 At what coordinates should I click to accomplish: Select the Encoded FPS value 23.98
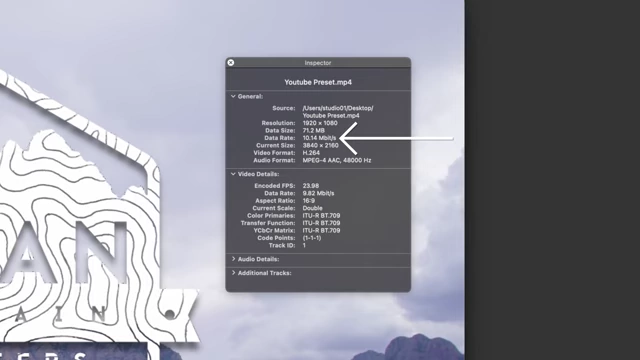tap(311, 186)
